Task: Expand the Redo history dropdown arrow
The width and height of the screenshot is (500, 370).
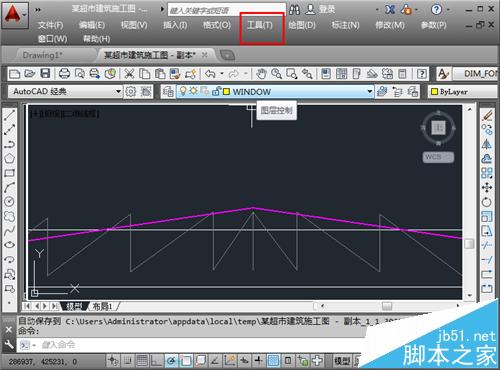Action: [x=246, y=74]
